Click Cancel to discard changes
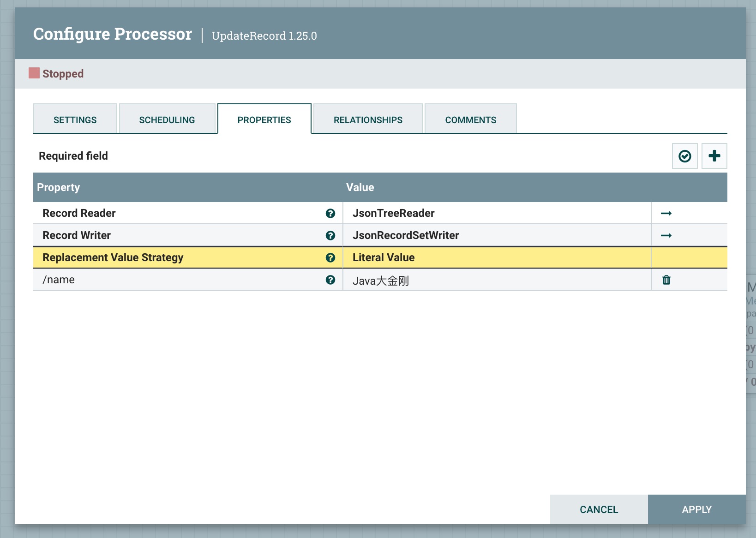This screenshot has width=756, height=538. 599,509
